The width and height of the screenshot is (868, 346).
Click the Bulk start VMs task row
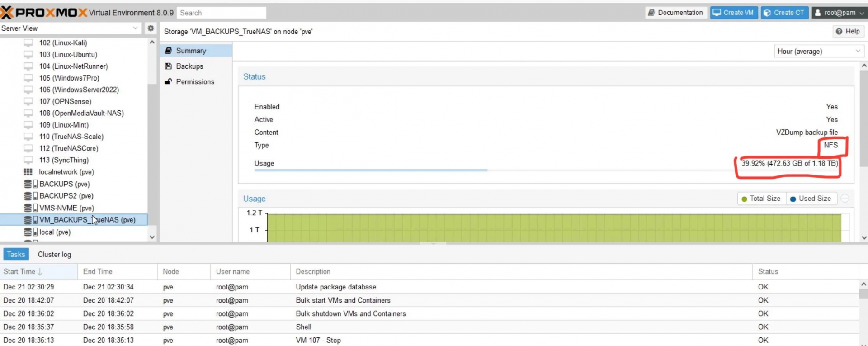pyautogui.click(x=429, y=300)
